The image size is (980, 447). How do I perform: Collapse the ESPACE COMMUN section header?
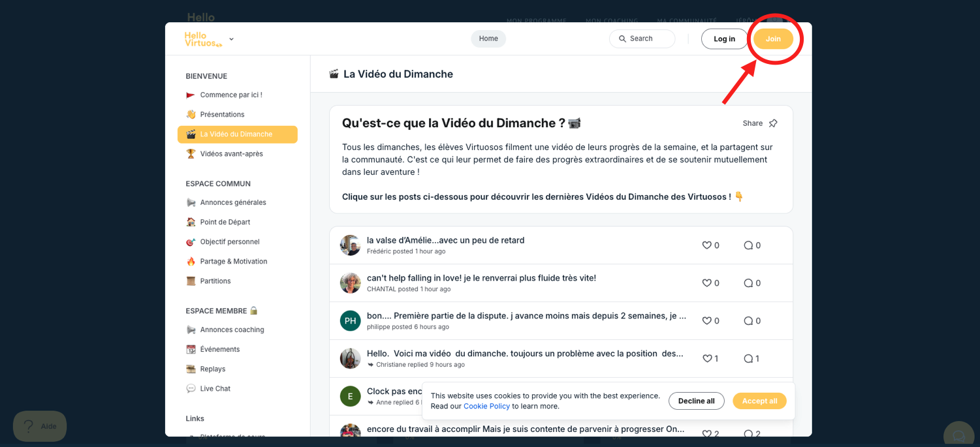click(218, 184)
